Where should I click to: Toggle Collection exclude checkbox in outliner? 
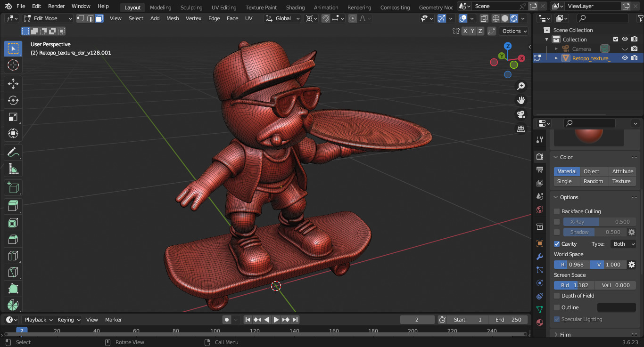coord(615,39)
